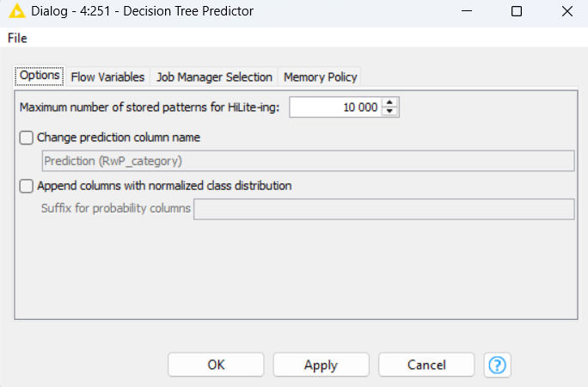Open the Job Manager Selection tab
Viewport: 588px width, 387px height.
tap(214, 77)
